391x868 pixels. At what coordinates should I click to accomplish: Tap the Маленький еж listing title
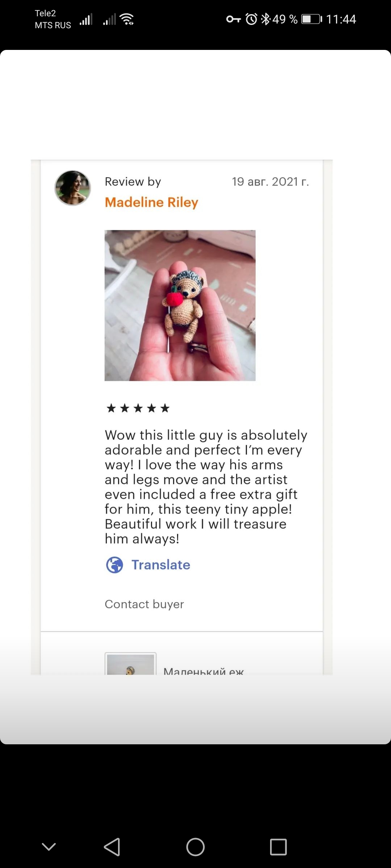tap(203, 671)
